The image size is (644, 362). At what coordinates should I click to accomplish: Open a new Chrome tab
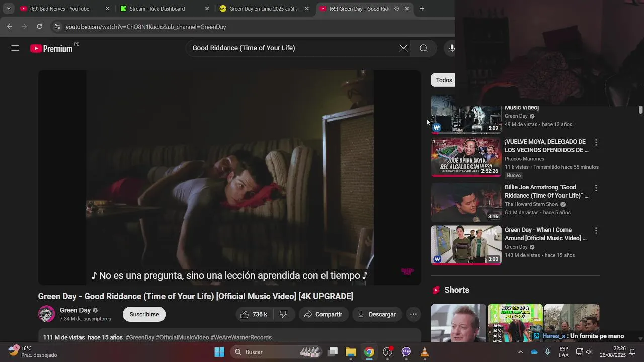click(x=422, y=9)
